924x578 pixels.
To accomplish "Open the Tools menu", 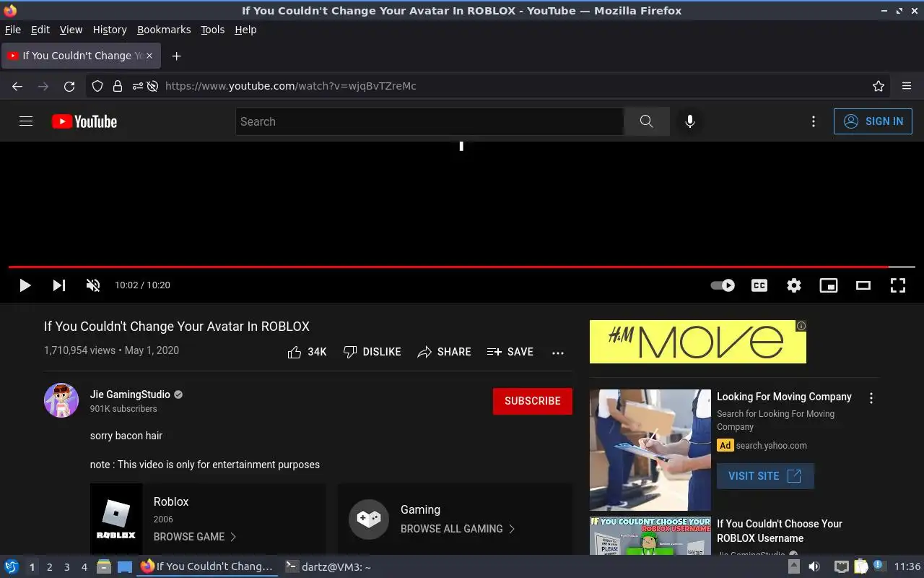I will (x=213, y=30).
